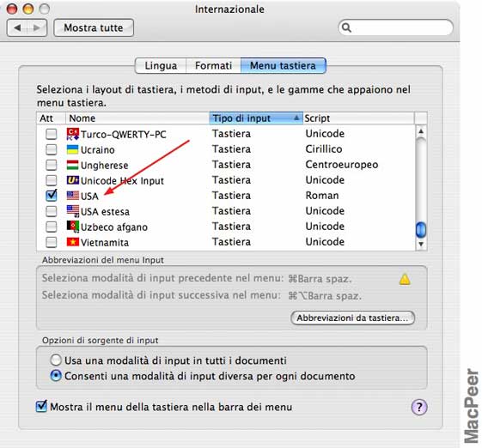Click the Mostra tutte button
Image resolution: width=482 pixels, height=448 pixels.
pos(94,28)
